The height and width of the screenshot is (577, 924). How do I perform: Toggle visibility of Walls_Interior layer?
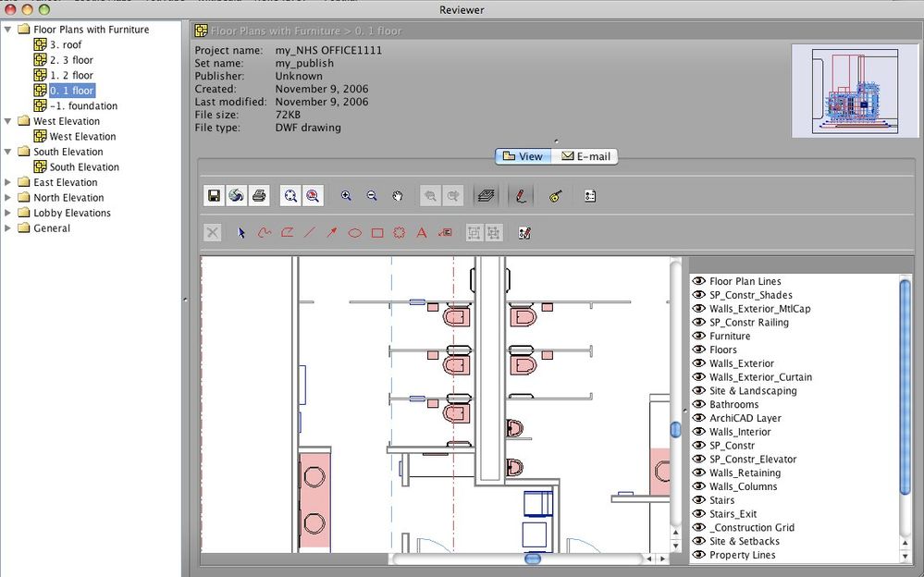pos(699,432)
